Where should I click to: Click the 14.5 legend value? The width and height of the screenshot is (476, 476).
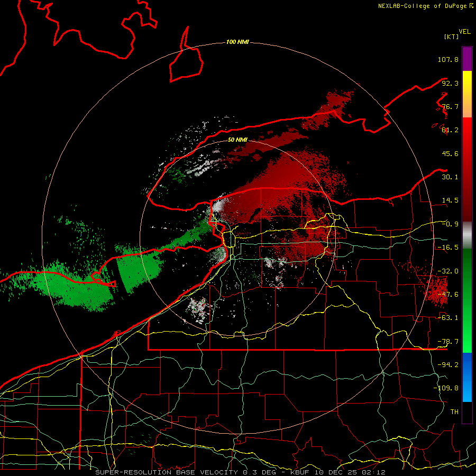[x=450, y=200]
